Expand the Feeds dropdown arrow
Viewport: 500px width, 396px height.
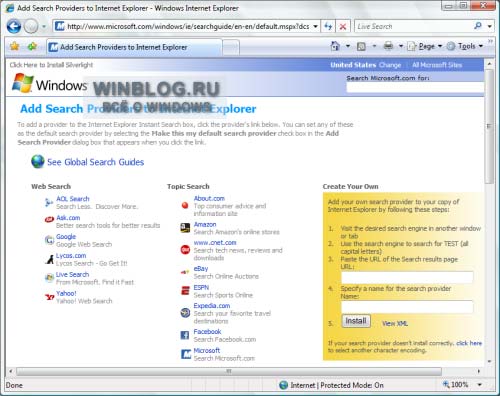tap(374, 46)
